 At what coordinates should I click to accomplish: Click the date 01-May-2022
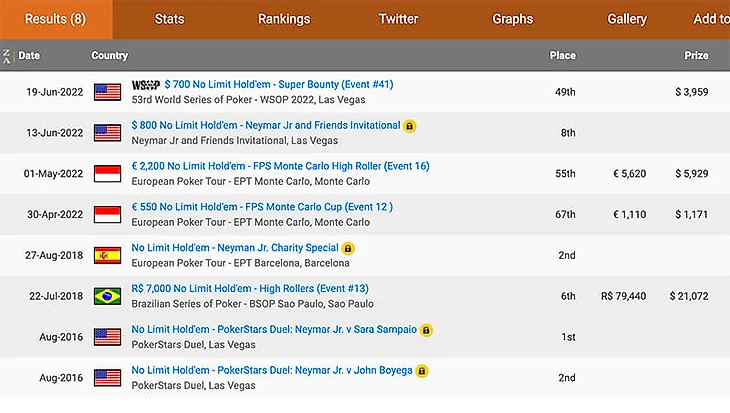(53, 174)
